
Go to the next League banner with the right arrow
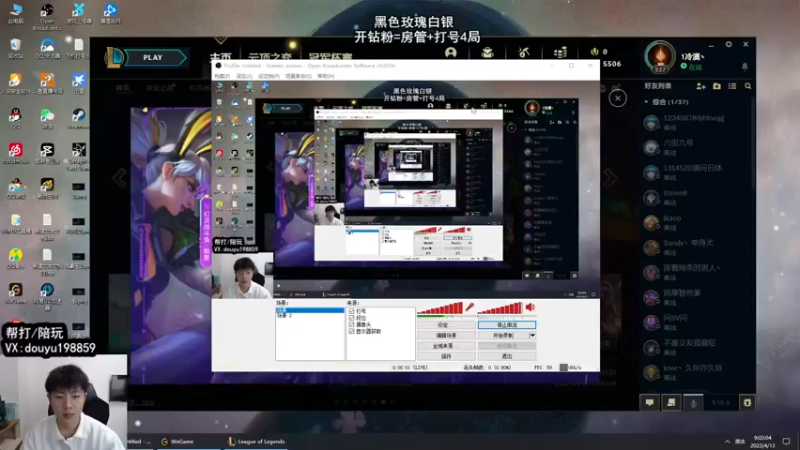(x=610, y=178)
